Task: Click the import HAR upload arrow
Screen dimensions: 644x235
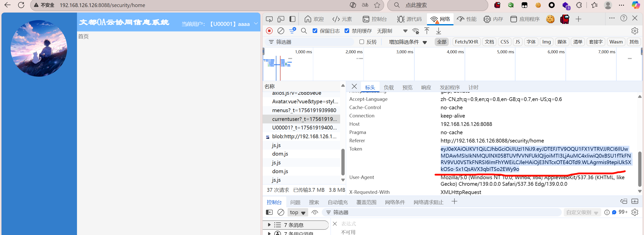Action: click(x=427, y=31)
